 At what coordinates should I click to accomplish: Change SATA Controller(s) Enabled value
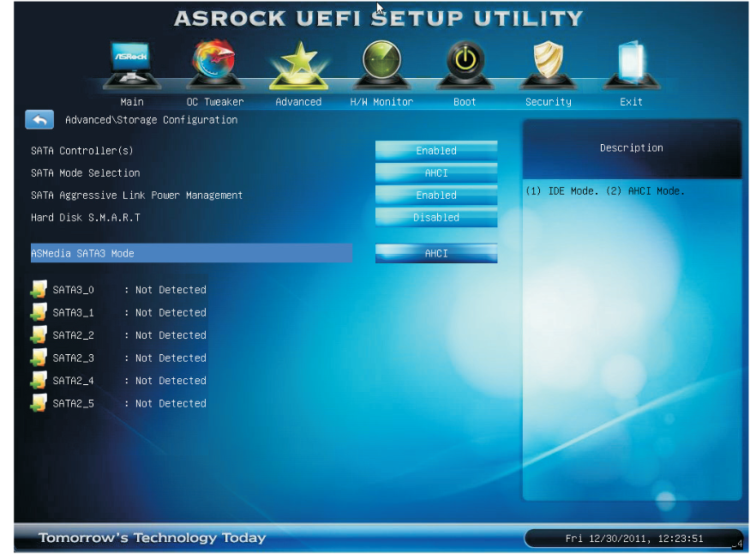pos(436,151)
